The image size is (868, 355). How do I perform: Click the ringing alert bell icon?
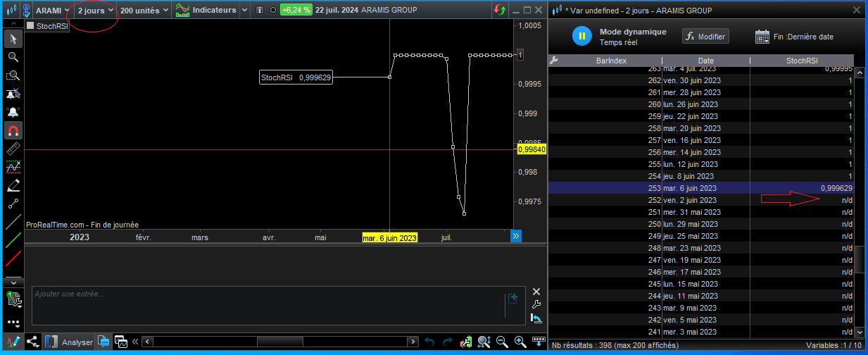(x=13, y=112)
